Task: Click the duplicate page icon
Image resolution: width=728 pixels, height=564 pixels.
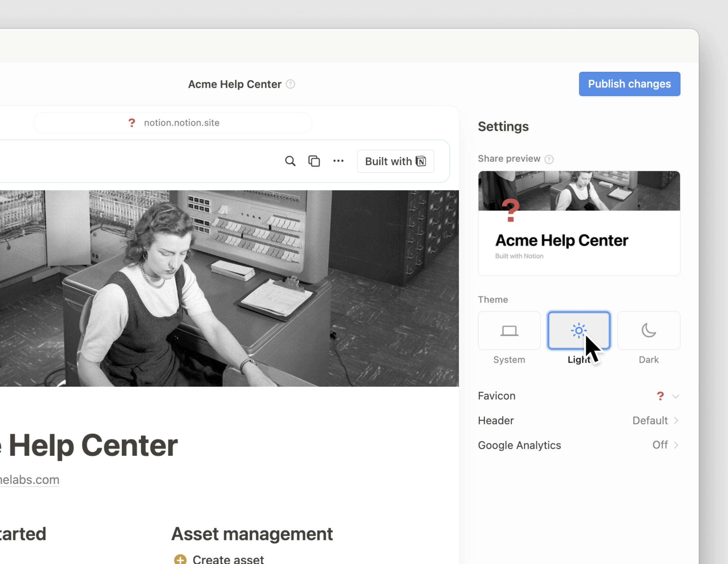Action: click(x=314, y=161)
